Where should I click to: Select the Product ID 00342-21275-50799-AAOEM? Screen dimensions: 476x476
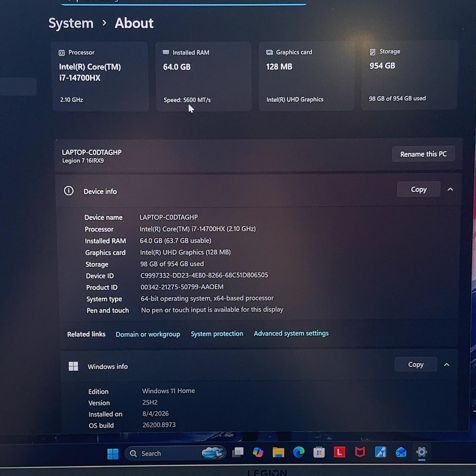tap(182, 287)
